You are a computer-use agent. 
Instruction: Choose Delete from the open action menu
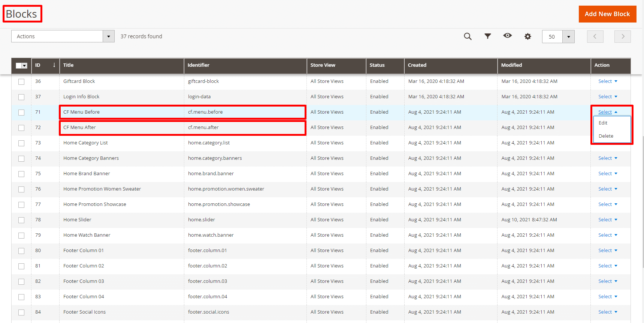coord(606,136)
